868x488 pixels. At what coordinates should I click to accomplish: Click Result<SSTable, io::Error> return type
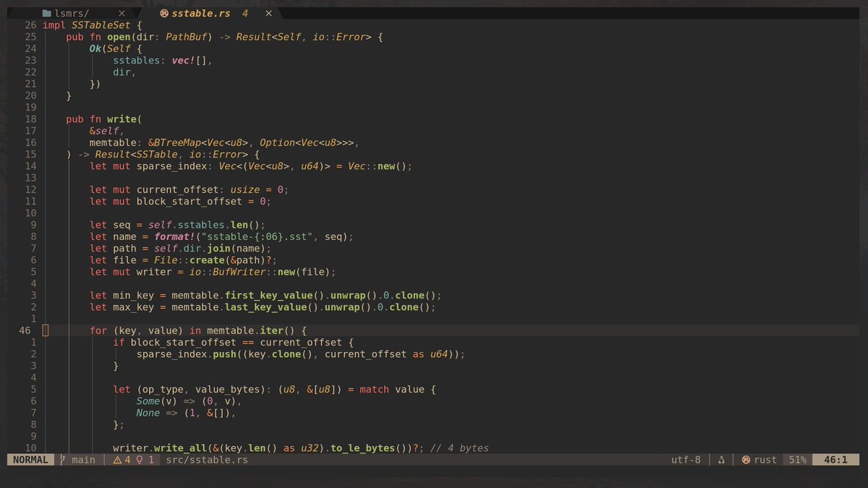[x=171, y=154]
